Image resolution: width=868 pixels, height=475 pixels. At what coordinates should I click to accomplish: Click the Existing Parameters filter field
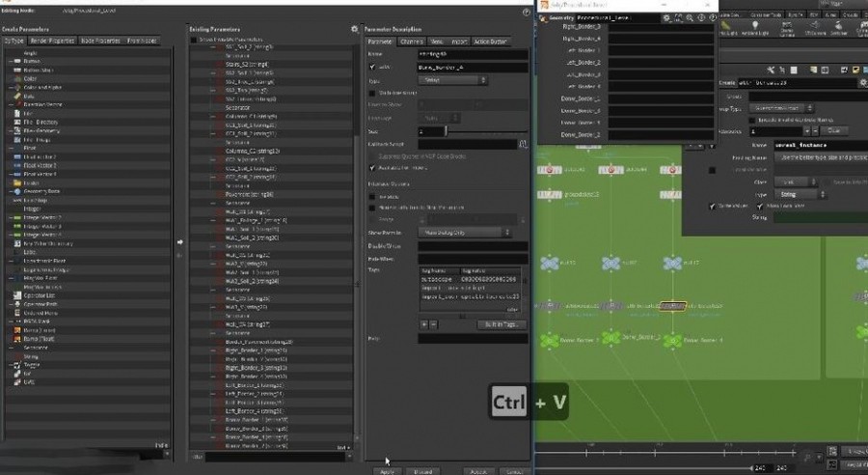pos(275,457)
